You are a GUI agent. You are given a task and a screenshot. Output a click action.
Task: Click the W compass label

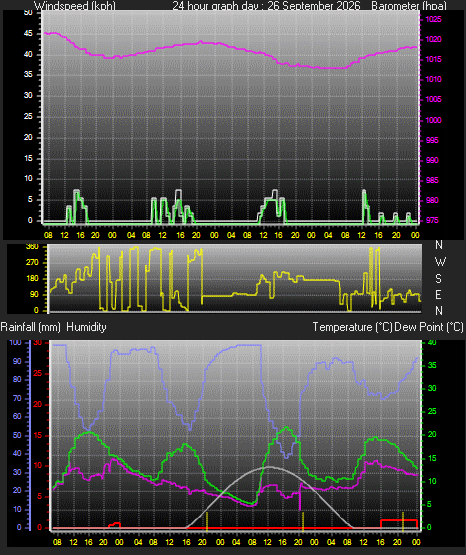[x=440, y=262]
